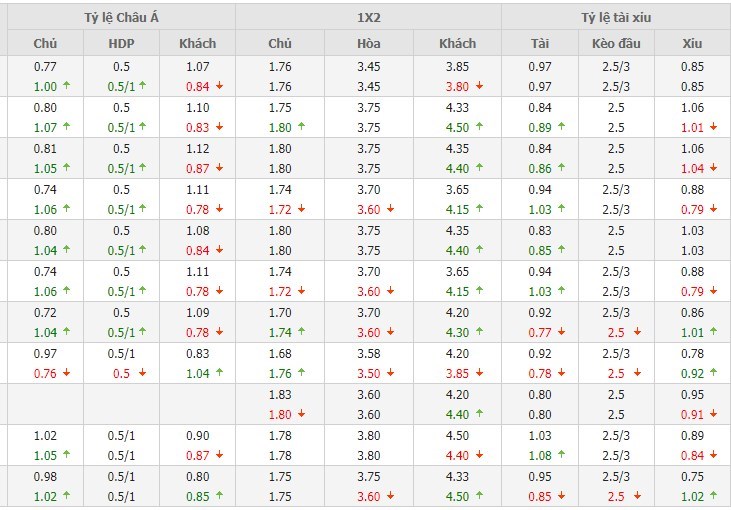Open the Tỷ lệ tài xỉu header

coord(616,17)
